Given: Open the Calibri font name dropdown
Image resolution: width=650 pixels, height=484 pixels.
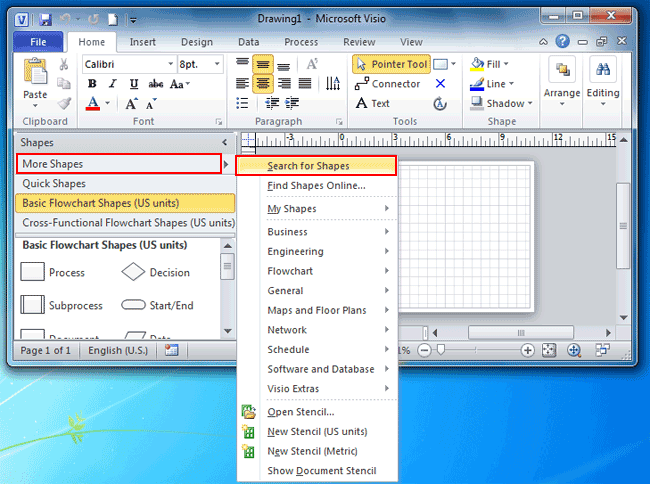Looking at the screenshot, I should [x=170, y=64].
